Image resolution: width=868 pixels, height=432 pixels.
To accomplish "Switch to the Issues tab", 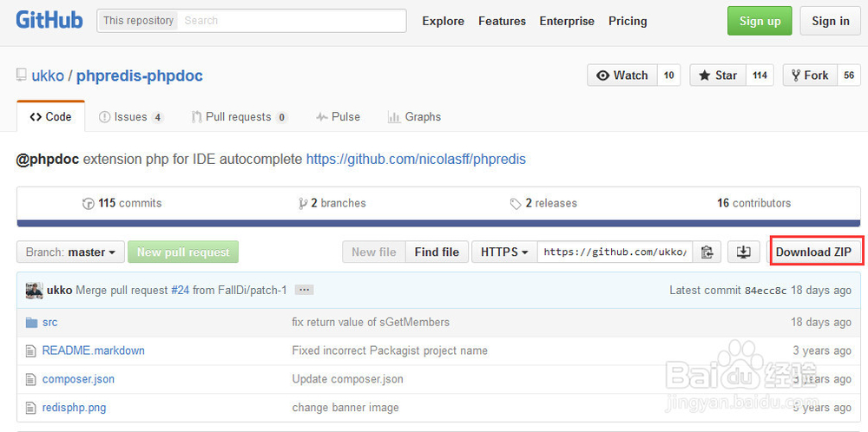I will tap(130, 117).
